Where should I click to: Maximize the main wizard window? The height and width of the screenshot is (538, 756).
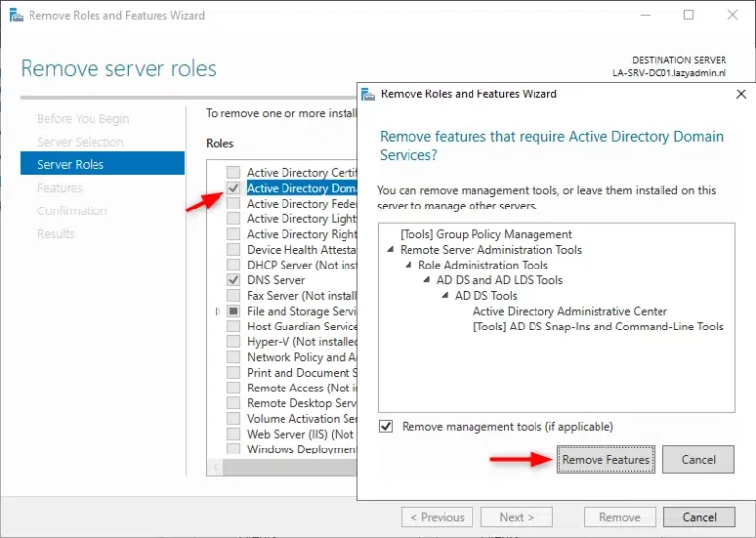[x=688, y=15]
